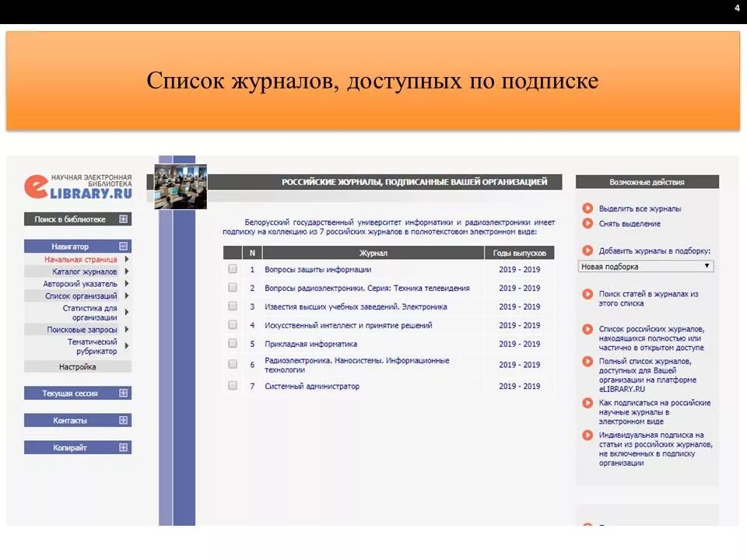Click arrow next to 'Каталог журналов'
The image size is (747, 560).
(x=127, y=271)
